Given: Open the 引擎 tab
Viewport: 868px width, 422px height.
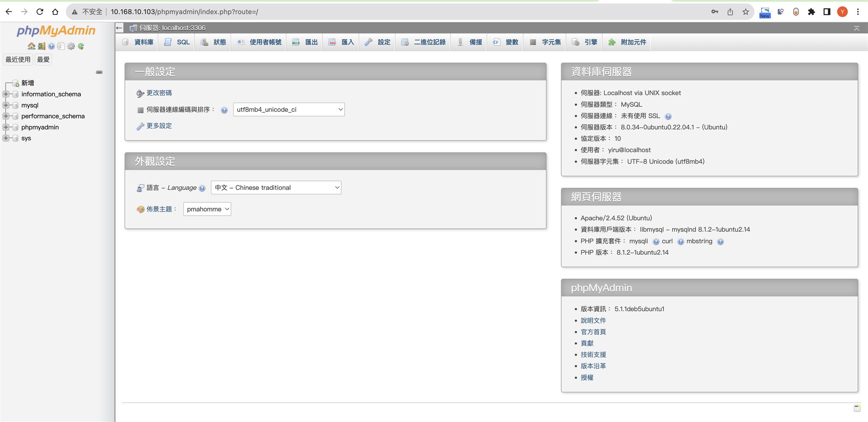Looking at the screenshot, I should (x=585, y=42).
